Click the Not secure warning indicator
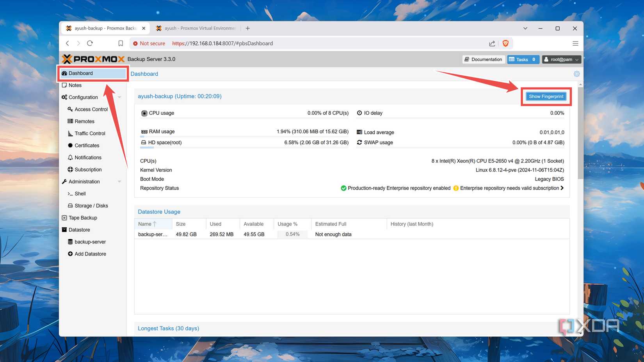The height and width of the screenshot is (362, 644). [x=149, y=43]
